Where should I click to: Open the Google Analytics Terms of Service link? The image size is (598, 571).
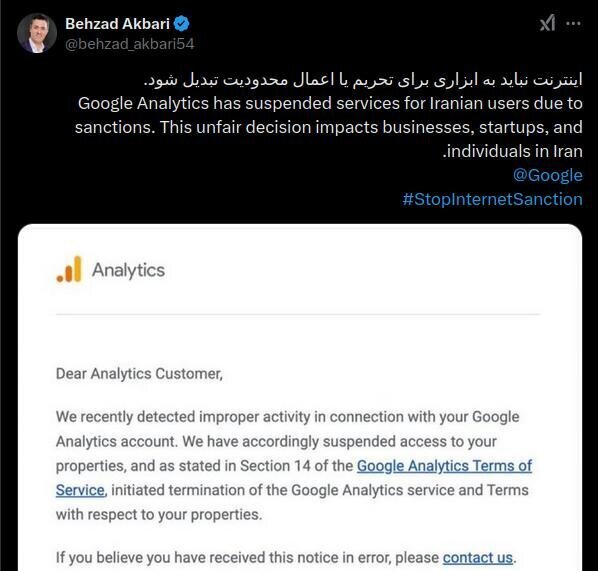(x=444, y=466)
